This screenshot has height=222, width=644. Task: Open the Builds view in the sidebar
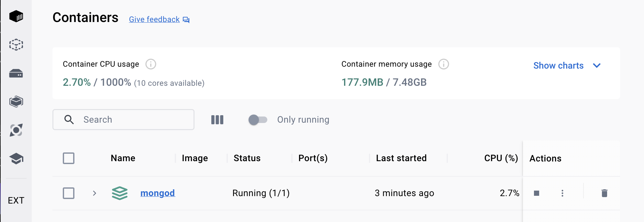[x=17, y=101]
